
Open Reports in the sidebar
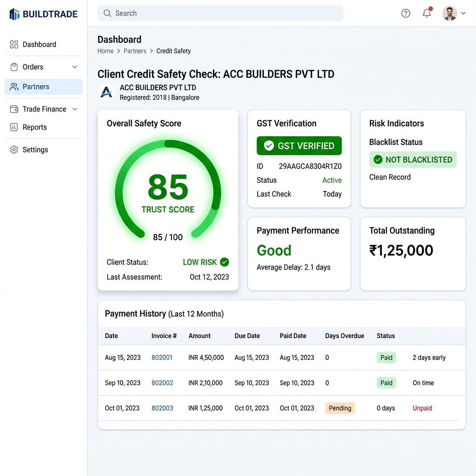(x=43, y=127)
